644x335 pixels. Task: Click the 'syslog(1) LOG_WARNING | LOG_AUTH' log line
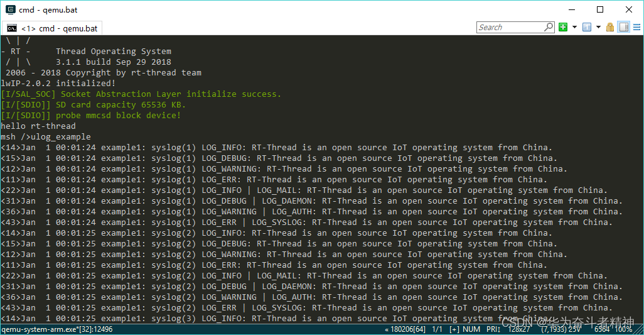click(312, 212)
